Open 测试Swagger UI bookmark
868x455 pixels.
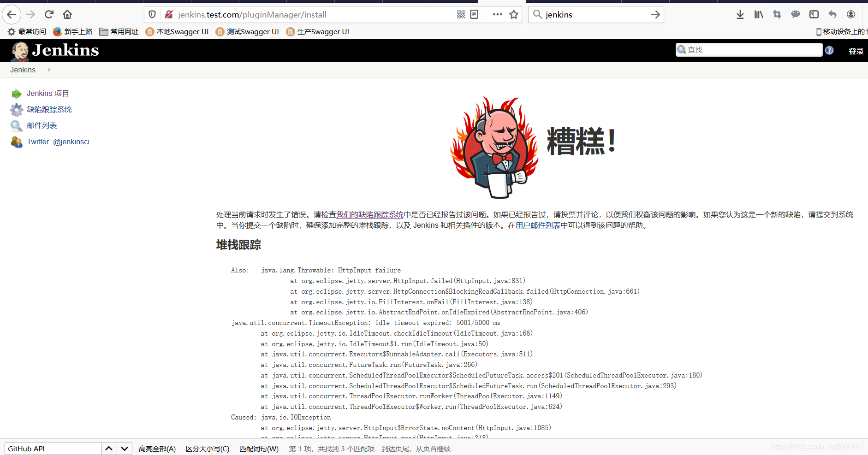[247, 32]
